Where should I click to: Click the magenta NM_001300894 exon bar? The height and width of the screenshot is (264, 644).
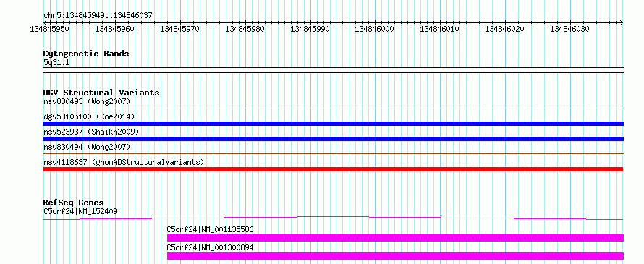(395, 256)
